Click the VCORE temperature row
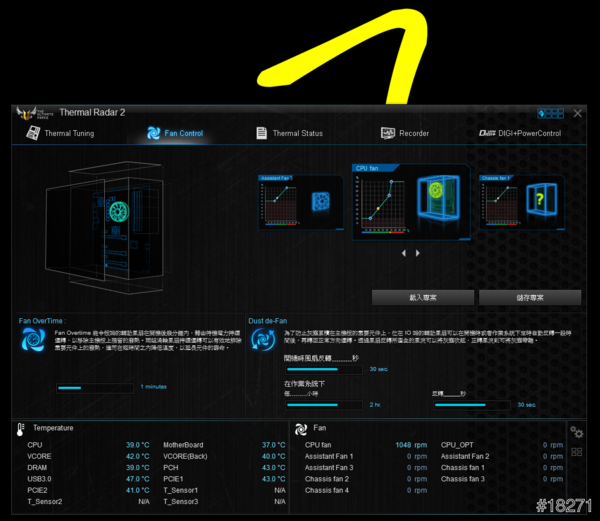This screenshot has height=521, width=600. tap(88, 456)
